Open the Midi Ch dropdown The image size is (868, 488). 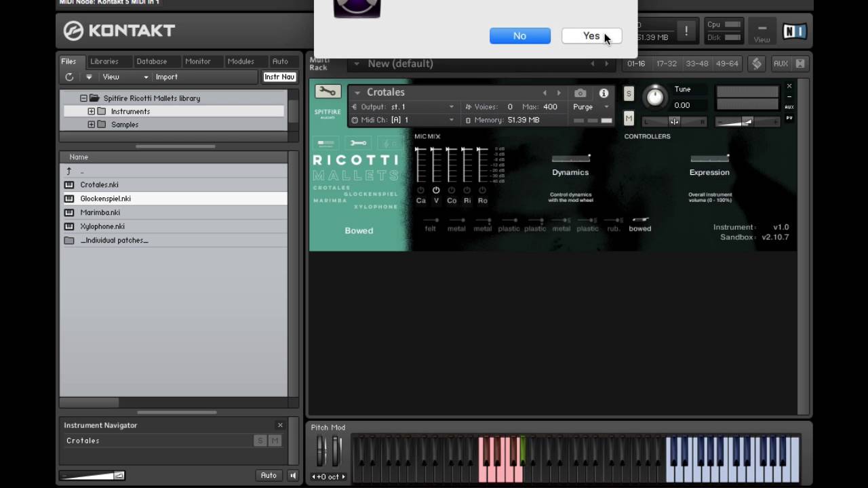pyautogui.click(x=403, y=120)
